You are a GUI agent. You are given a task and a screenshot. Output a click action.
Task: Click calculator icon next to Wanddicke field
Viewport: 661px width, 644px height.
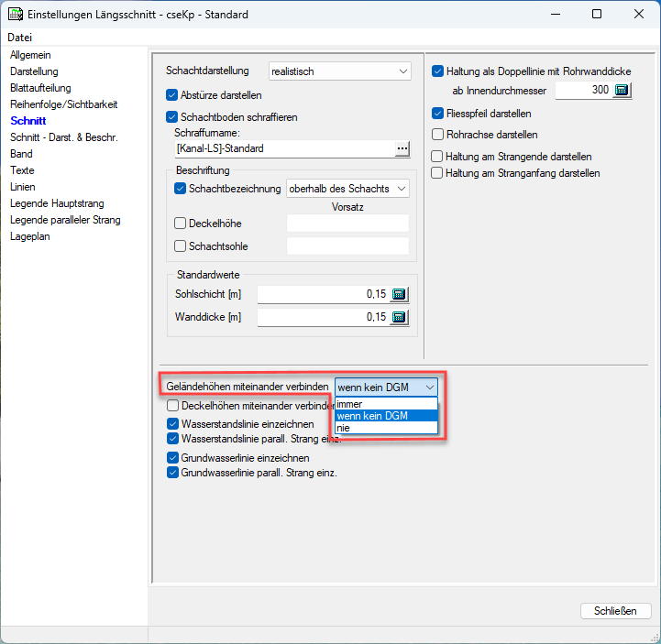(x=399, y=317)
